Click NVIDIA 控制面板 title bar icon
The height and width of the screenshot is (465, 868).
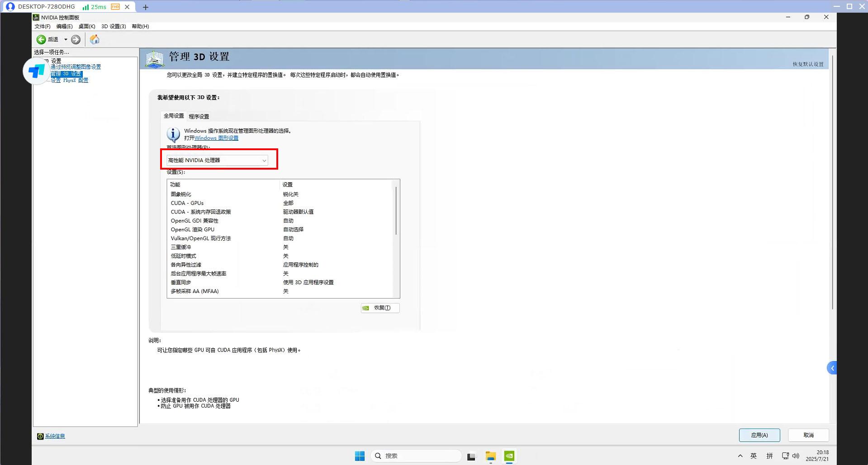point(36,17)
